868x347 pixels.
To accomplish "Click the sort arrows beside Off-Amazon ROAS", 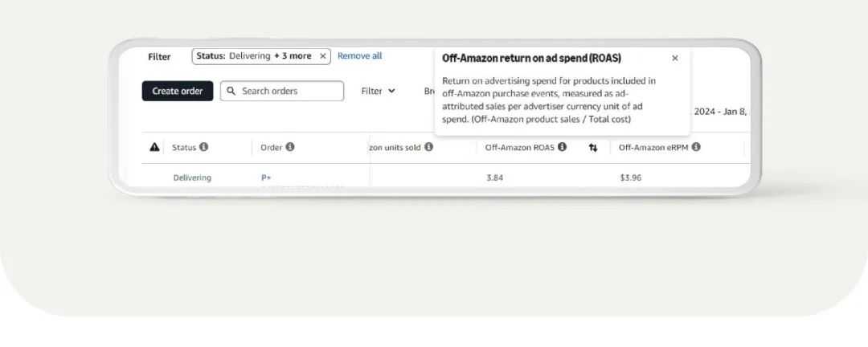I will 593,148.
